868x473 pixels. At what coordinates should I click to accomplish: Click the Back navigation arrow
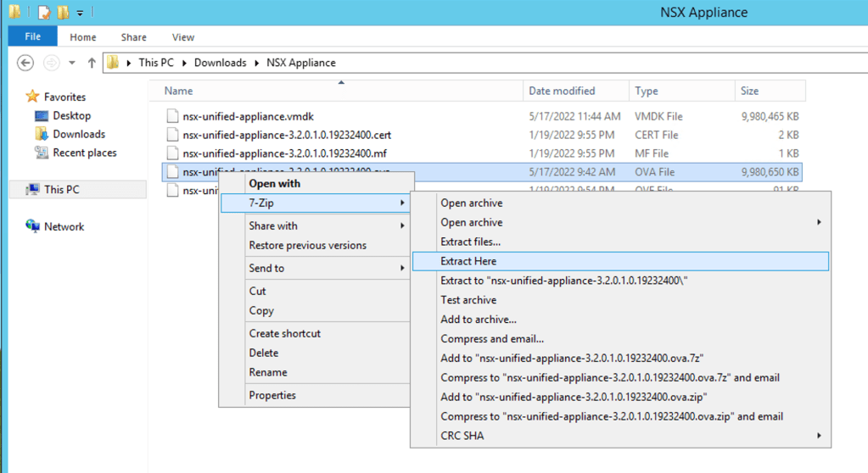(x=25, y=63)
